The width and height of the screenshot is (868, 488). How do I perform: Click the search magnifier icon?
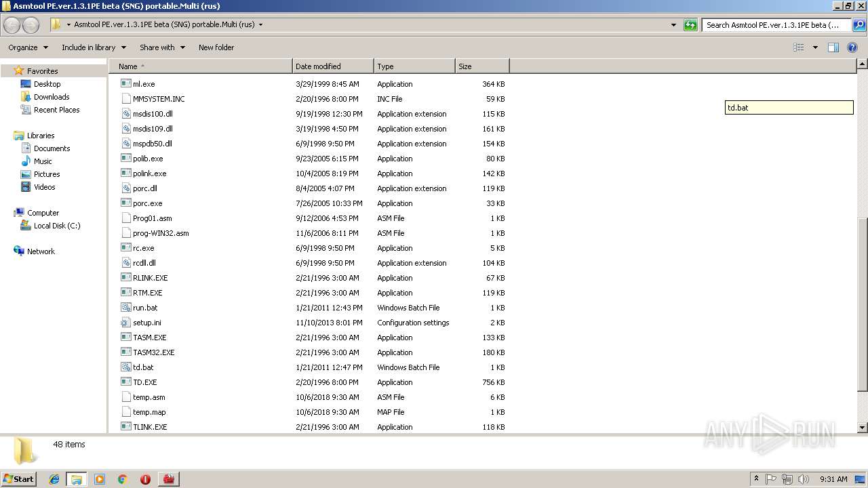859,25
